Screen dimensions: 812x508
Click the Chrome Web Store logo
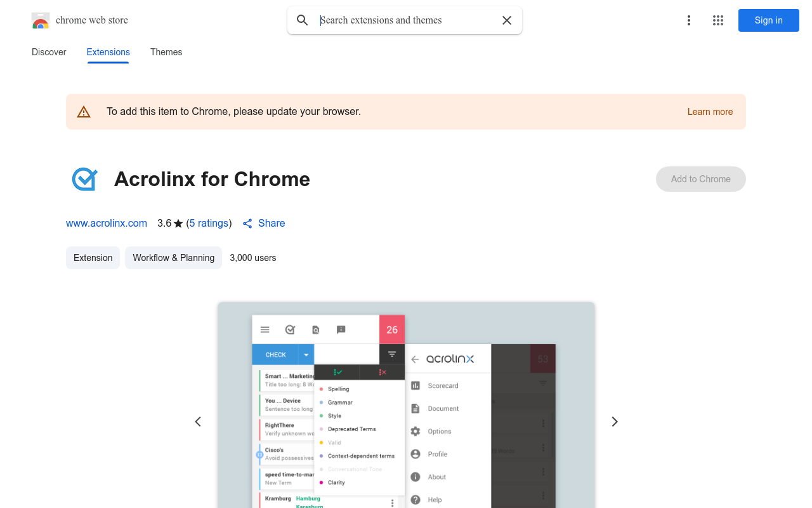click(x=41, y=20)
